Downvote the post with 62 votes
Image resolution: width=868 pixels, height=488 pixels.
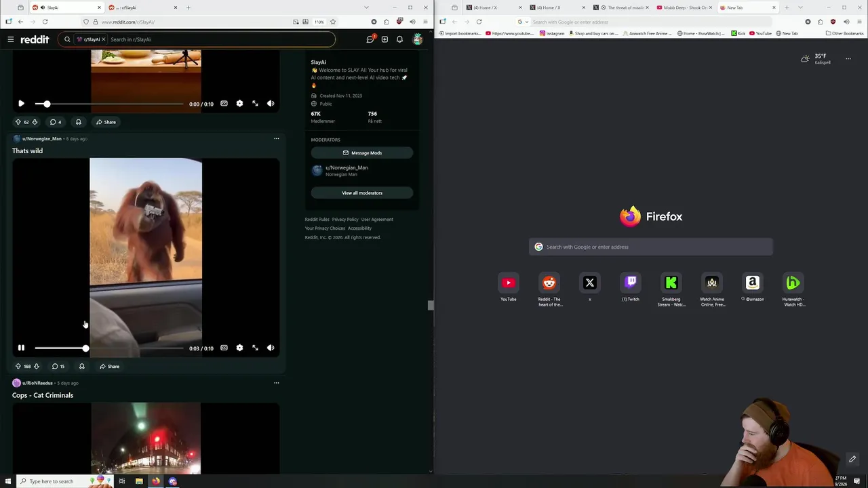coord(35,122)
